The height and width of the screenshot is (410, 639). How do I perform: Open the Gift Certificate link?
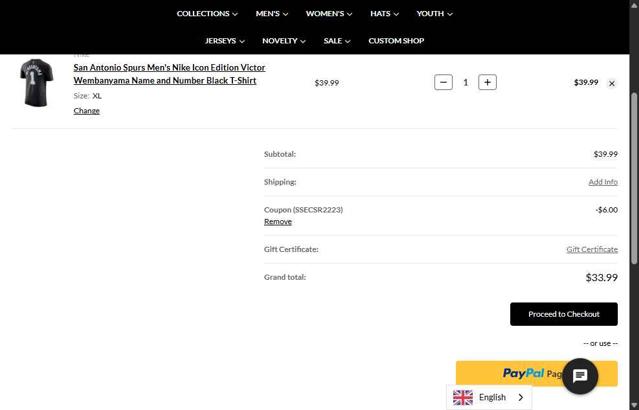click(592, 249)
